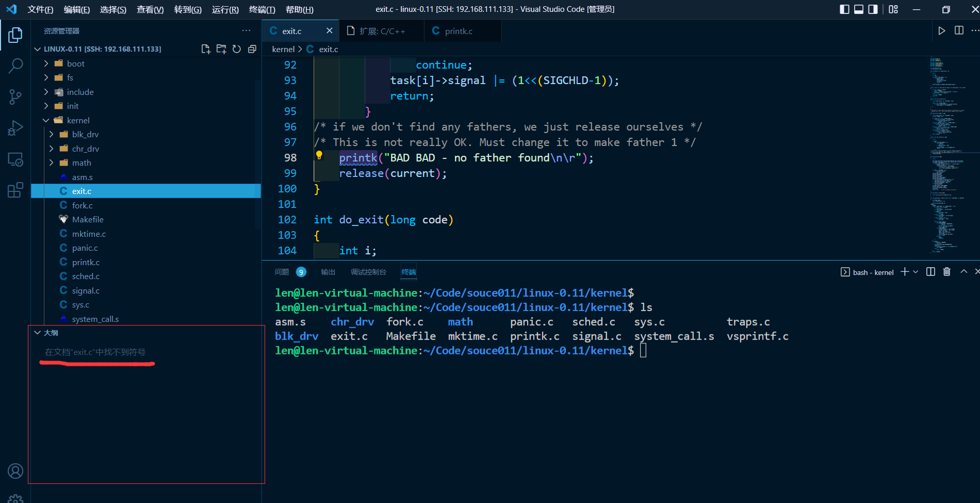Create a new file in the explorer
Screen dimensions: 980x503
(x=205, y=48)
